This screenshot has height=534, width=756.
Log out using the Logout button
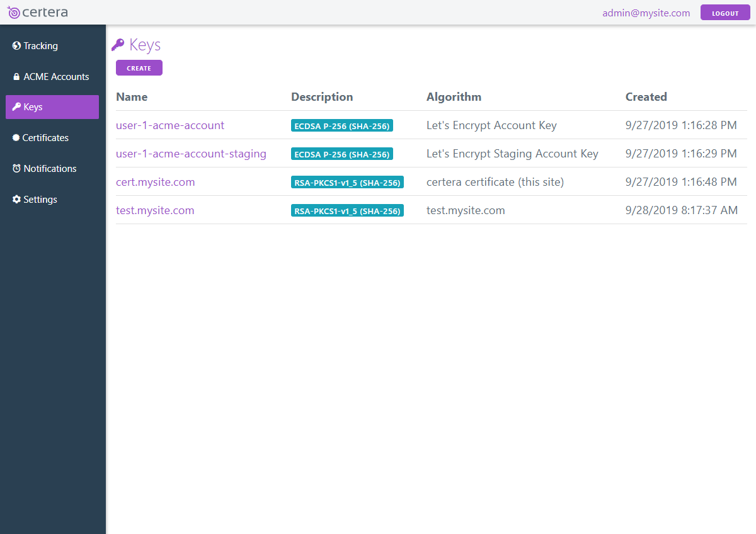click(x=725, y=13)
